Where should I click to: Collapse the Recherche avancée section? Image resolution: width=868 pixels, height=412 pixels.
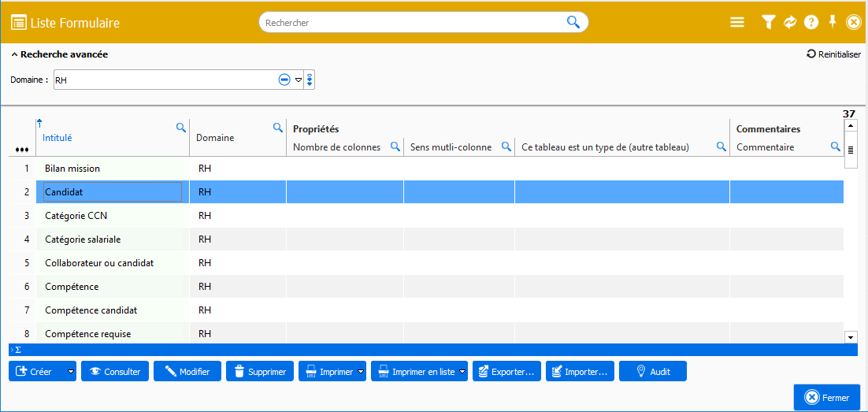[x=14, y=55]
